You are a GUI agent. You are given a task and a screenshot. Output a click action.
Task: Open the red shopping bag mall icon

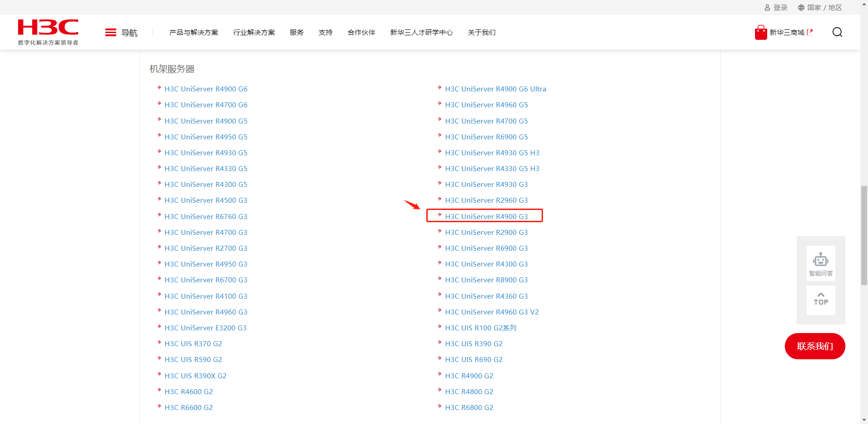coord(761,32)
